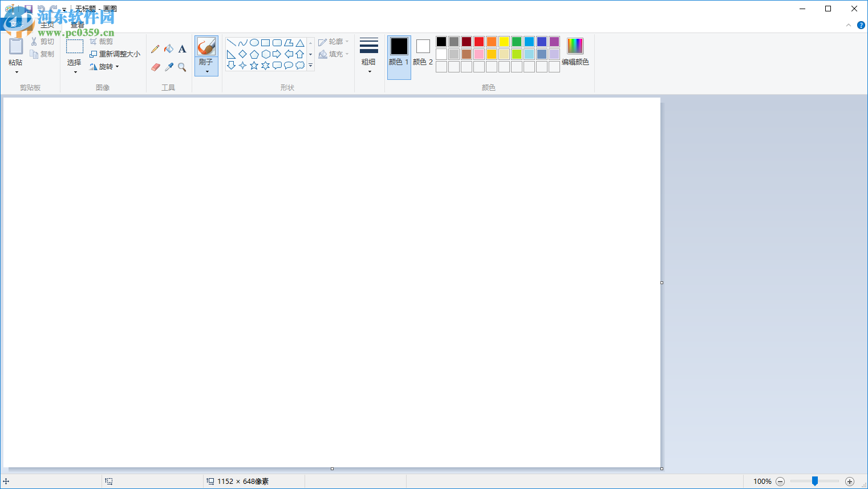This screenshot has width=868, height=489.
Task: Click the 剪切 (Cut) button
Action: (x=43, y=42)
